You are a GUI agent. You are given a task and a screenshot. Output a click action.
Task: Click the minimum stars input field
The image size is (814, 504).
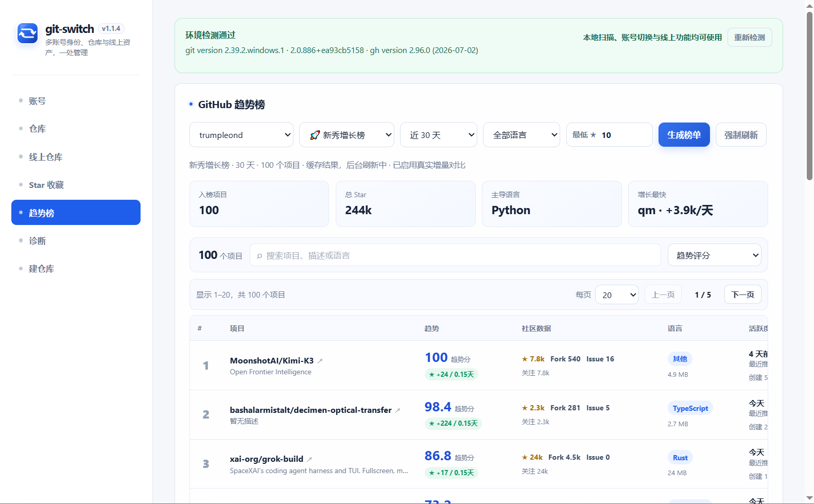609,135
